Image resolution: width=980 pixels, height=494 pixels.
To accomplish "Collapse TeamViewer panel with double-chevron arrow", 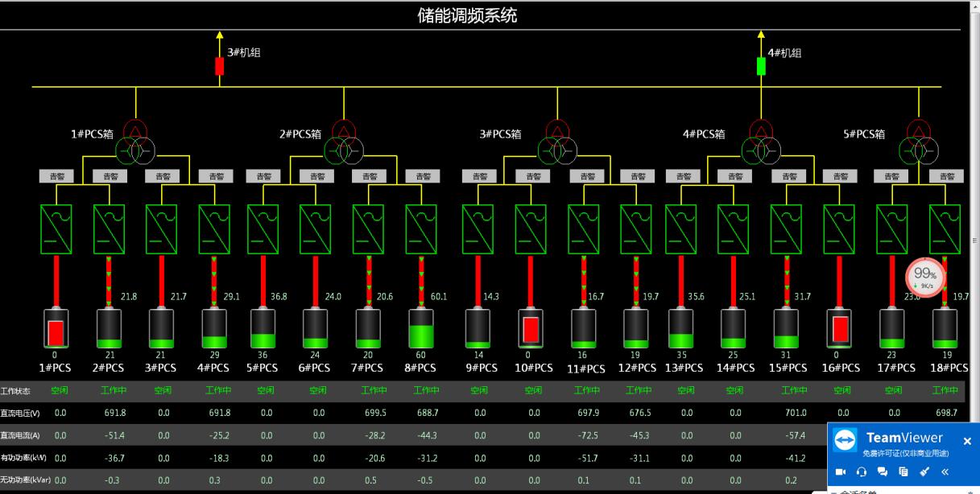I will (x=945, y=472).
